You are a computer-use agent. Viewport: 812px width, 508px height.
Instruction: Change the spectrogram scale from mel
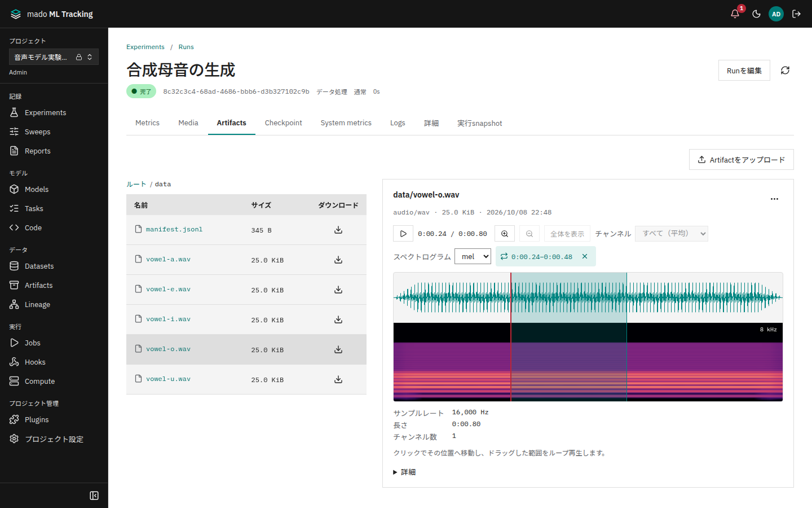pyautogui.click(x=473, y=256)
